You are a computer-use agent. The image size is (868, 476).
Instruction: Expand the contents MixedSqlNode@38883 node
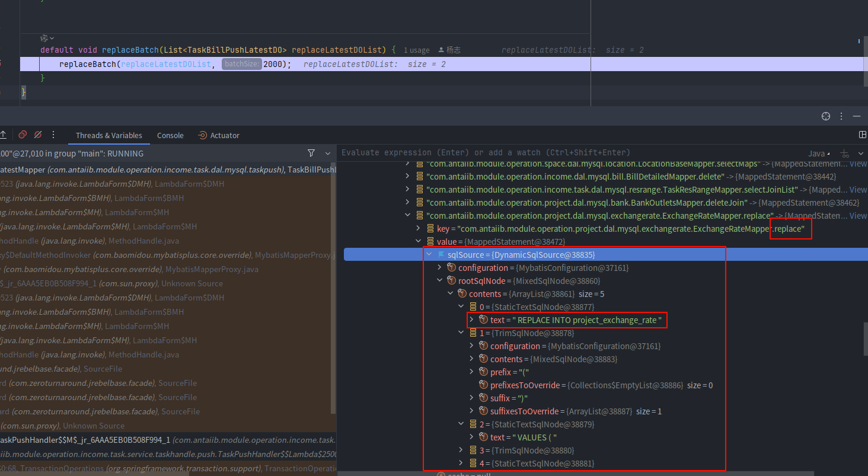coord(471,359)
